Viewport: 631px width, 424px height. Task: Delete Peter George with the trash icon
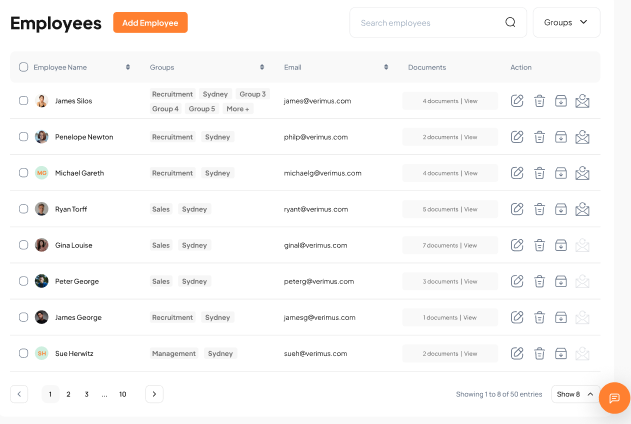[539, 281]
